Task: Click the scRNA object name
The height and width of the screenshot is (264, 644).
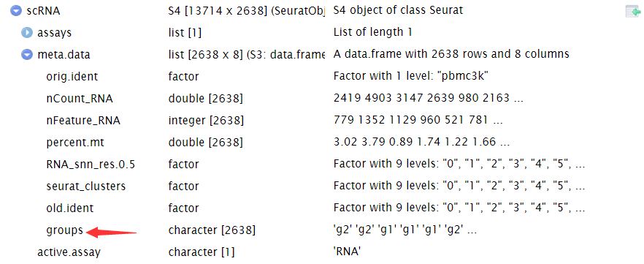Action: [43, 11]
